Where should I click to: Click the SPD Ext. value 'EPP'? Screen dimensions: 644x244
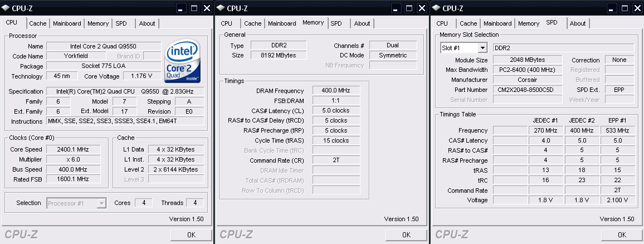click(619, 90)
